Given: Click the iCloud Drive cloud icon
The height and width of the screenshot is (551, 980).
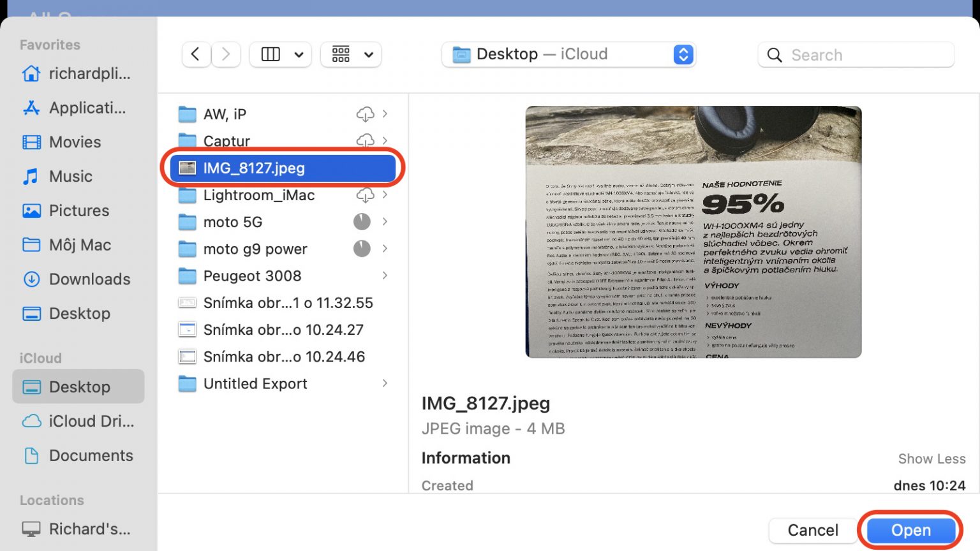Looking at the screenshot, I should tap(31, 422).
